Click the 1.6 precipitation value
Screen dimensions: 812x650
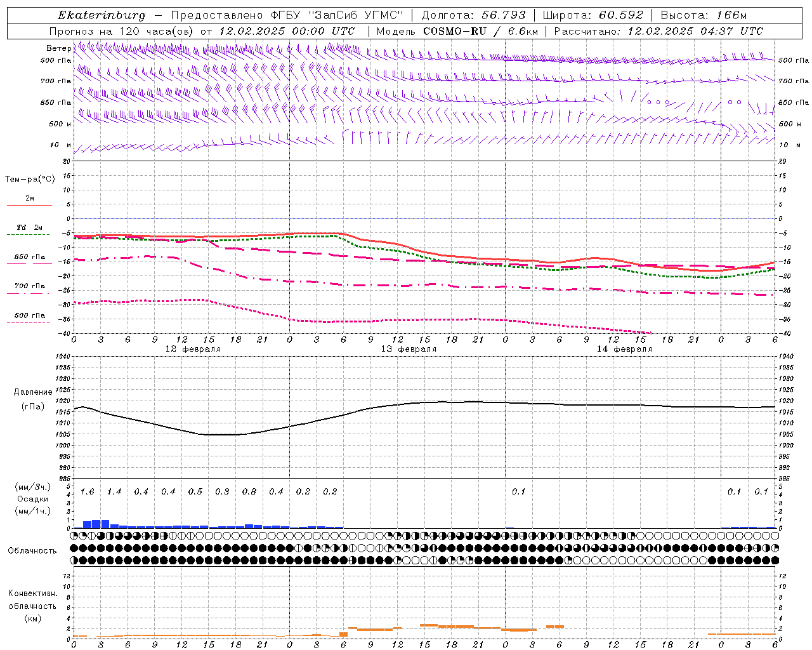click(88, 492)
